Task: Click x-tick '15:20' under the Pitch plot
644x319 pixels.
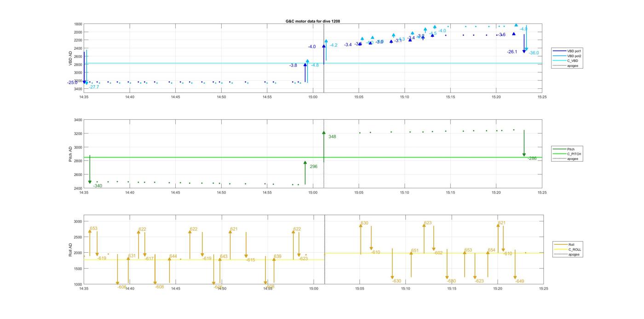Action: tap(496, 192)
